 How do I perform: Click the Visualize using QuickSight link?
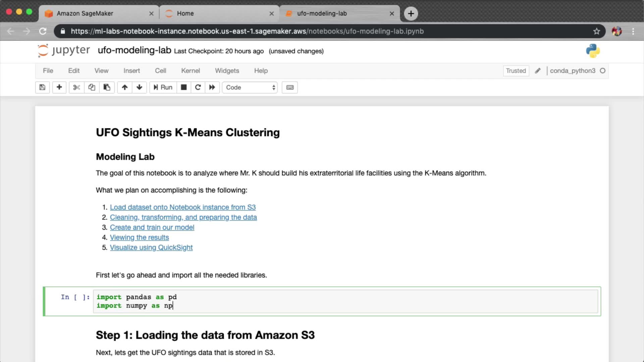point(151,247)
